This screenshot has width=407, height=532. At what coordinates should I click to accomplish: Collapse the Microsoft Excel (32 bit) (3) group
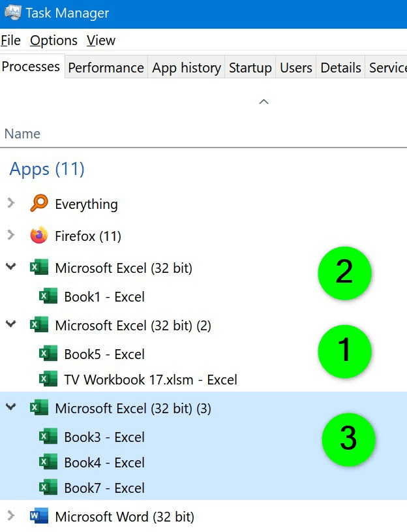click(11, 407)
